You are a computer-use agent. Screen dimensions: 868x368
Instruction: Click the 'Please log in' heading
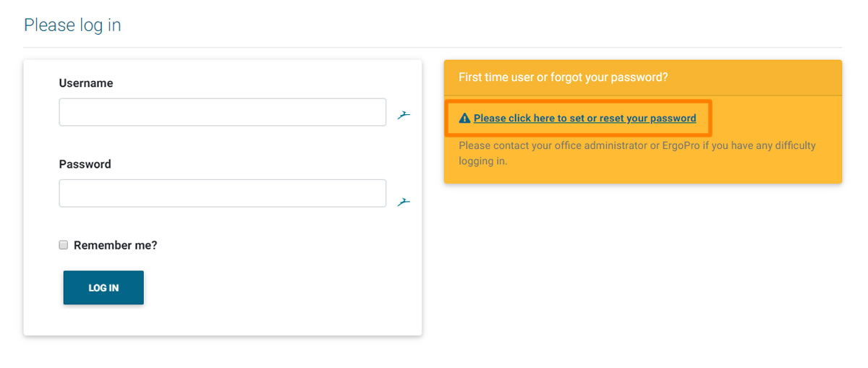(72, 25)
